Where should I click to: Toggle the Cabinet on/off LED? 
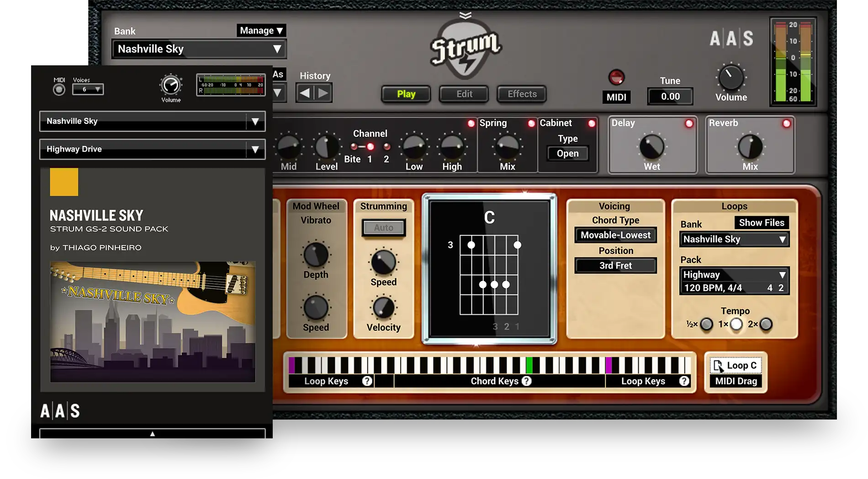pos(592,123)
